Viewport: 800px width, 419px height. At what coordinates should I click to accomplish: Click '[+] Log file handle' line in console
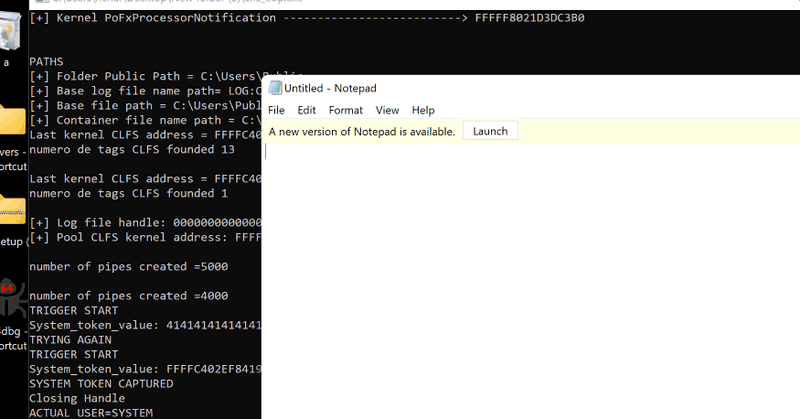[145, 223]
